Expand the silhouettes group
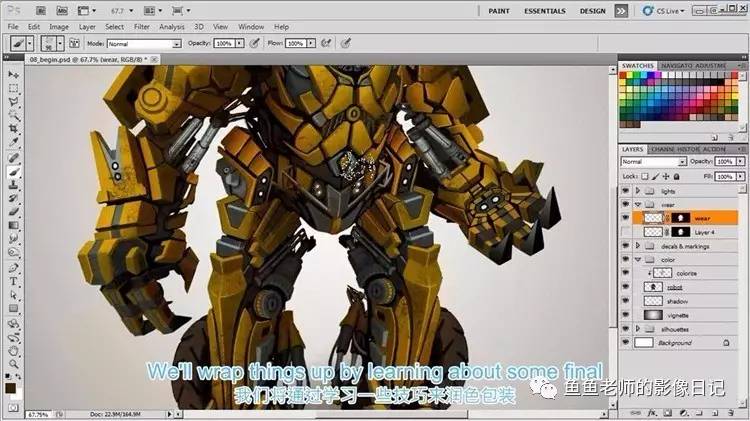This screenshot has height=421, width=750. (x=638, y=329)
